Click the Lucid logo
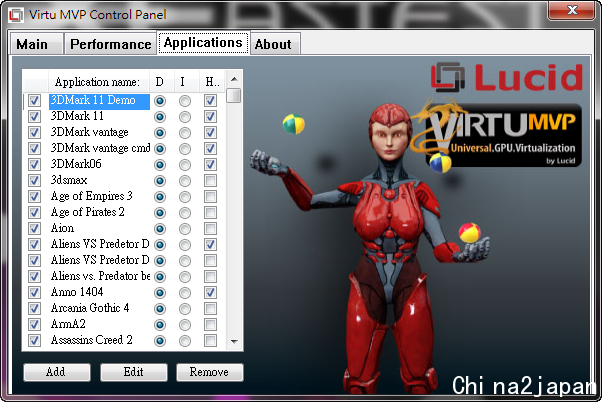Viewport: 602px width, 402px height. point(506,78)
